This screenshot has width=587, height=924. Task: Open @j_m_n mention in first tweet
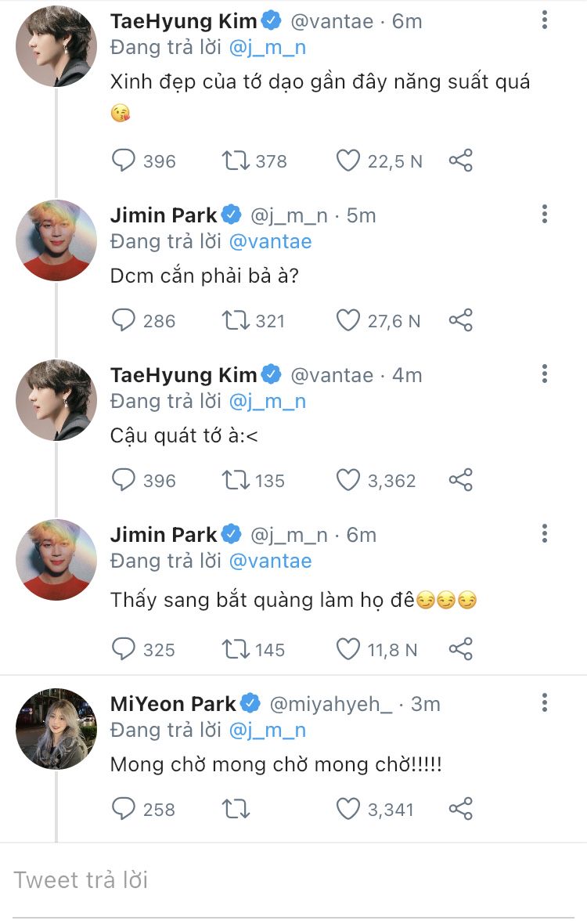pos(267,48)
